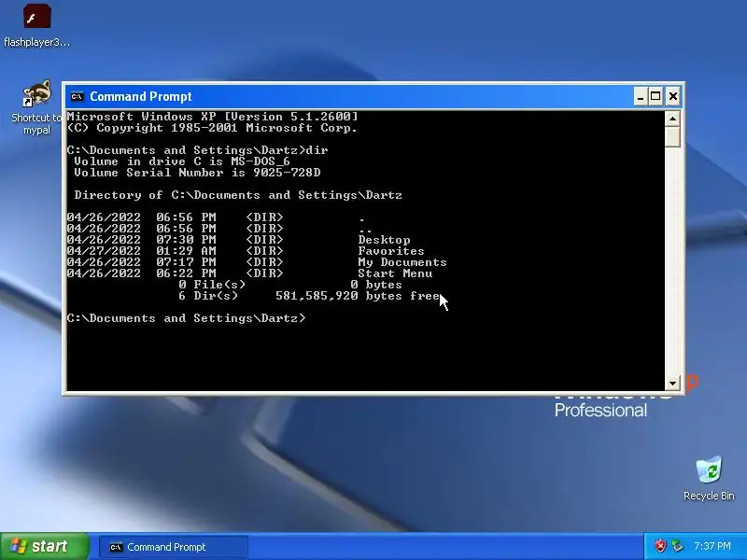Click the network connection tray icon
Viewport: 747px width, 560px height.
677,546
